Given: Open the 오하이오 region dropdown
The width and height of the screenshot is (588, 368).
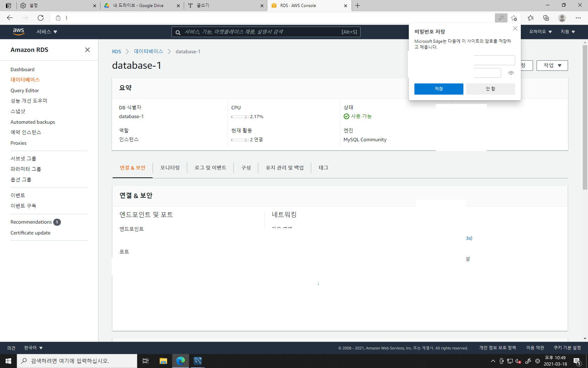Looking at the screenshot, I should tap(540, 32).
